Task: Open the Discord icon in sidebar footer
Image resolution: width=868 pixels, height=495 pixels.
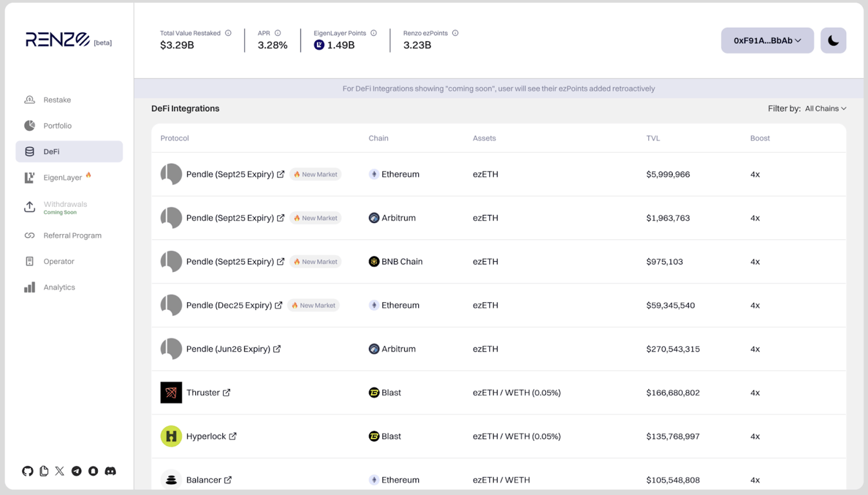Action: (x=110, y=471)
